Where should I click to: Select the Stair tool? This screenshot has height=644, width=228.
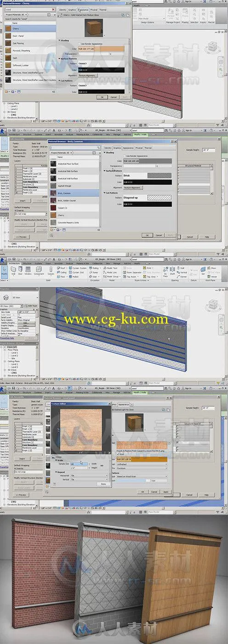point(93,276)
